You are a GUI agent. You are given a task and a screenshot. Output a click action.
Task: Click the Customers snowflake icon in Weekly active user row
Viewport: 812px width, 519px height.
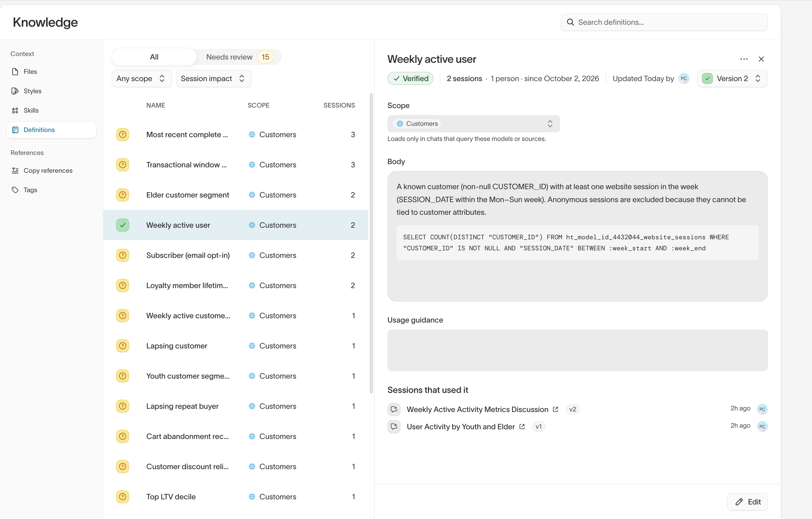pos(252,225)
